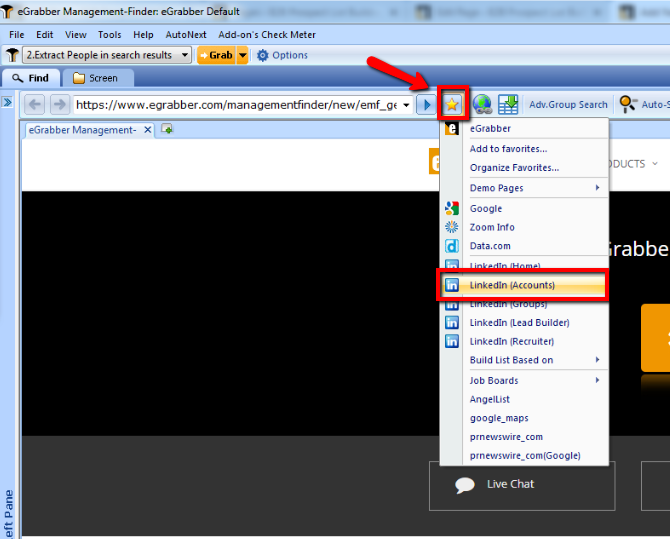Click the blue Go arrow button
This screenshot has height=539, width=670.
tap(426, 104)
